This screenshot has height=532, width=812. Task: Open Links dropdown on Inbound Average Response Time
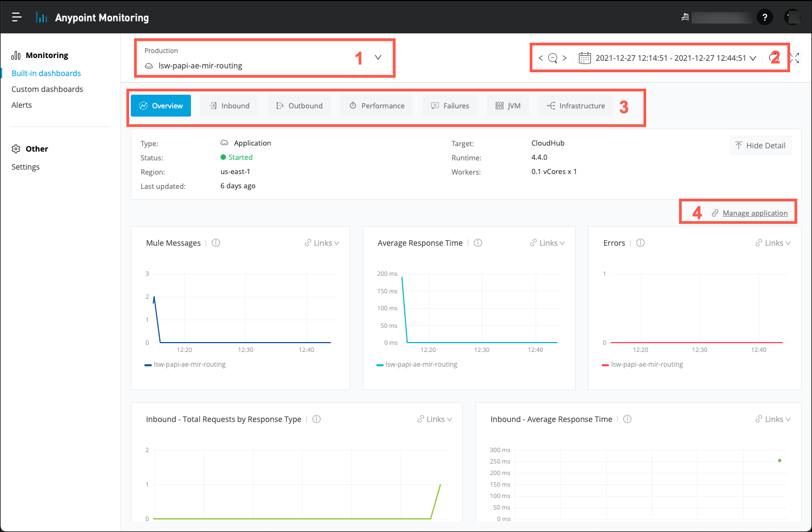pyautogui.click(x=773, y=419)
